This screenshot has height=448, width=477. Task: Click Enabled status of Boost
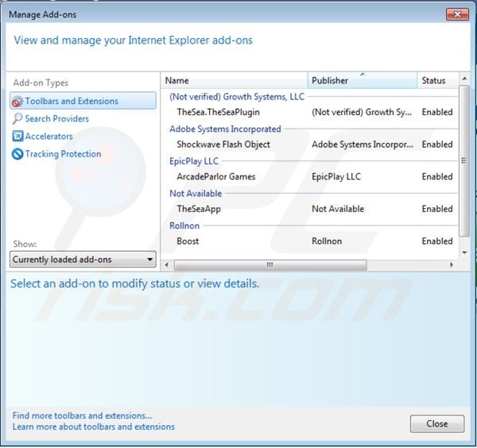(x=437, y=241)
